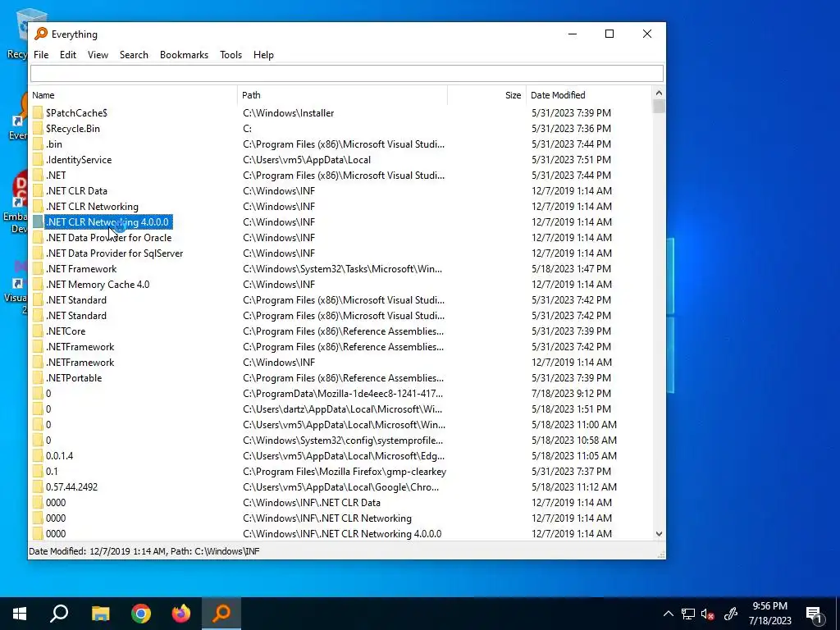Sort results by Size column header
The height and width of the screenshot is (630, 840).
(x=486, y=95)
